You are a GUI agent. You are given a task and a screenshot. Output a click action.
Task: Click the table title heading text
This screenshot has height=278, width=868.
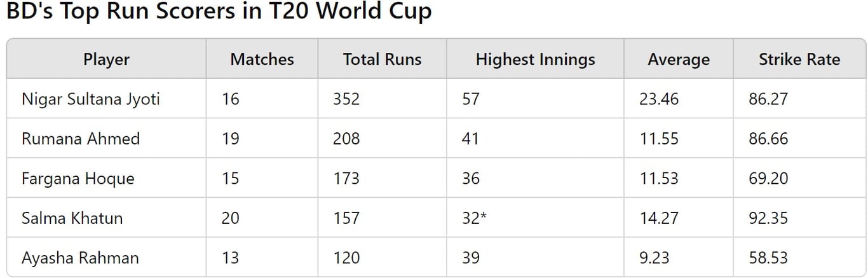(219, 13)
